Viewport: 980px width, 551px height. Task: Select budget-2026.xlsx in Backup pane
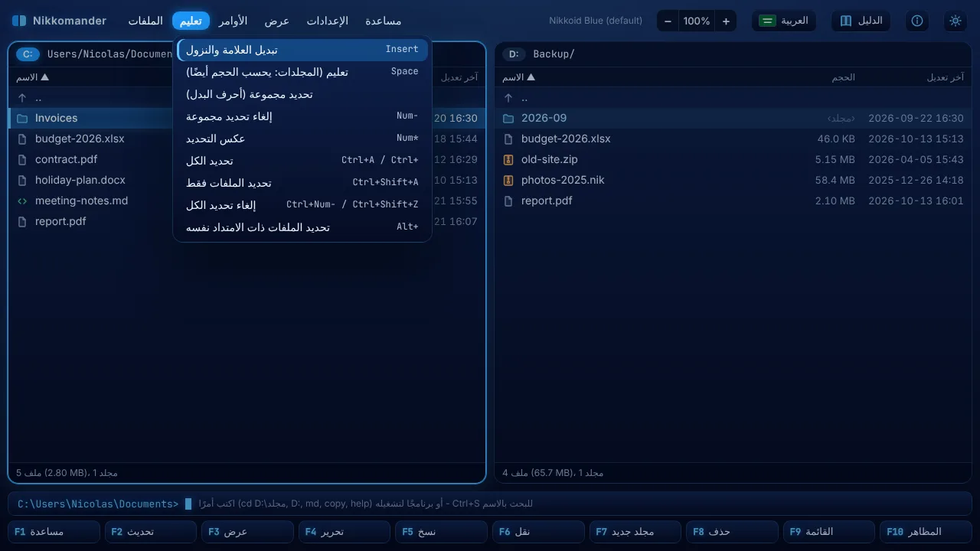tap(733, 139)
